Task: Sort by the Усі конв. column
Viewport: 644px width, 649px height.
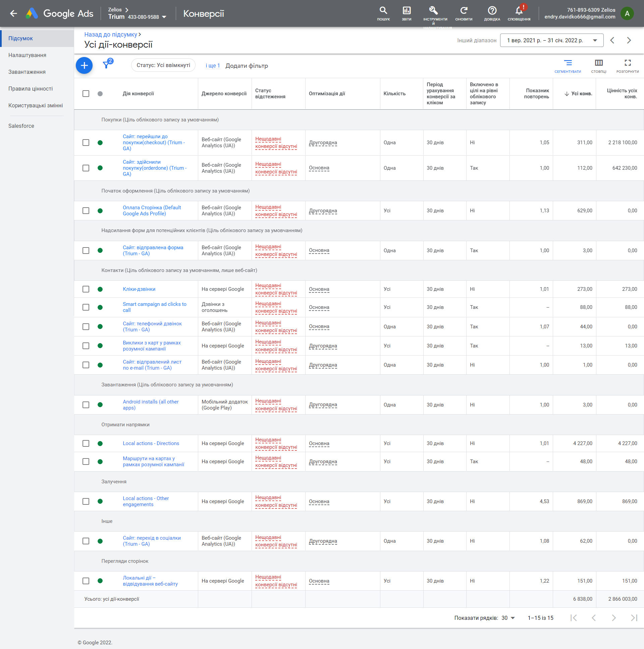Action: (x=578, y=94)
